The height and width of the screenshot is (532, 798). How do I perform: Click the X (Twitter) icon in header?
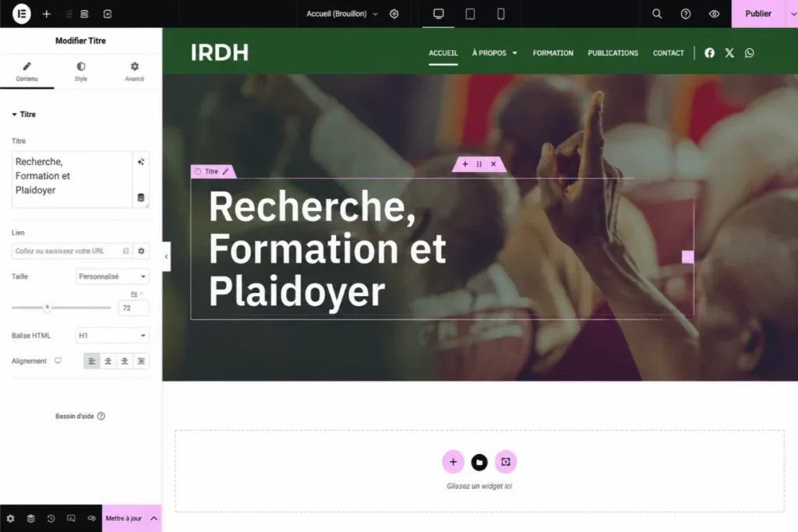click(729, 53)
